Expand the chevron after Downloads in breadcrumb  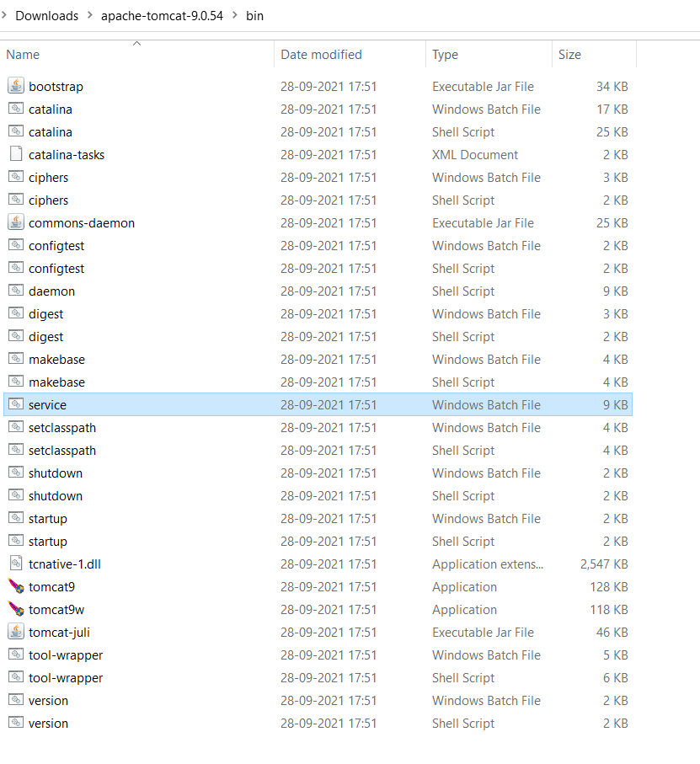(90, 15)
